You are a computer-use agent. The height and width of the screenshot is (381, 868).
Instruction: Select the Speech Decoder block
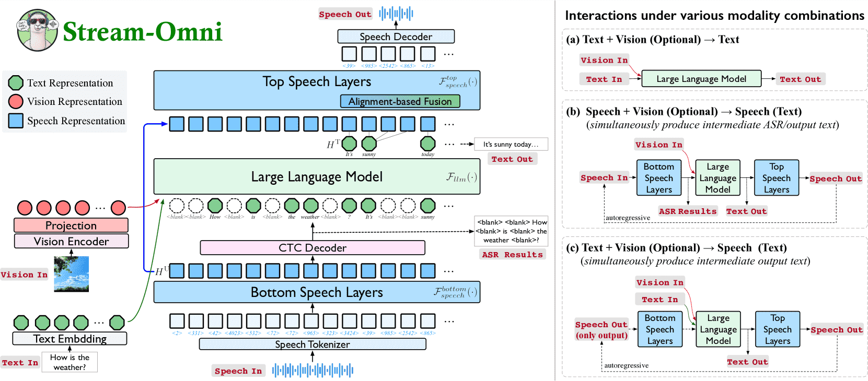396,37
